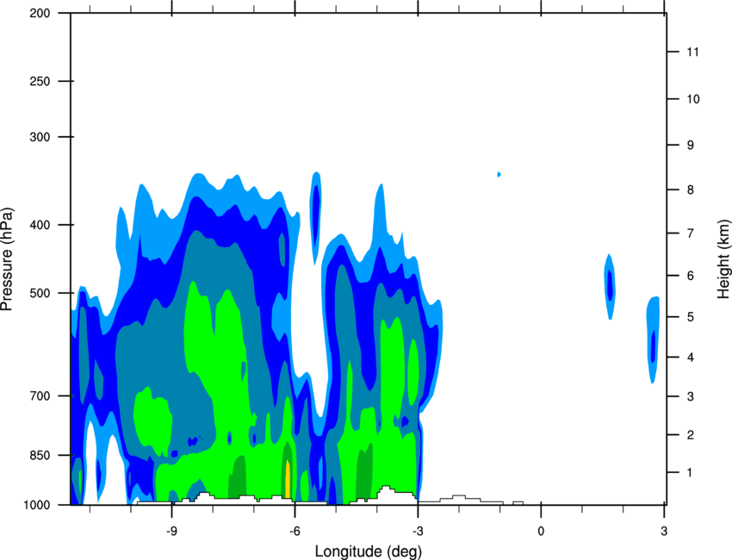
Task: Click the -9 longitude tick label
Action: click(171, 531)
